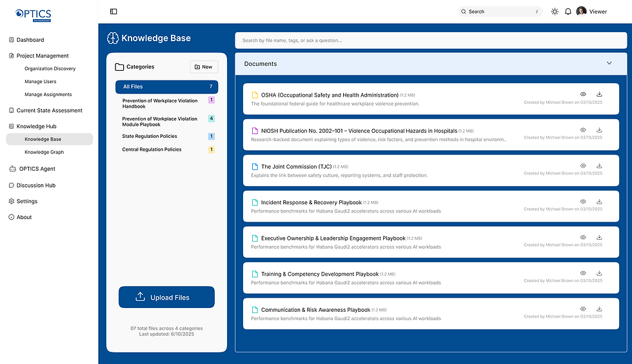
Task: Click the Module Playbook teal count badge
Action: pyautogui.click(x=212, y=119)
